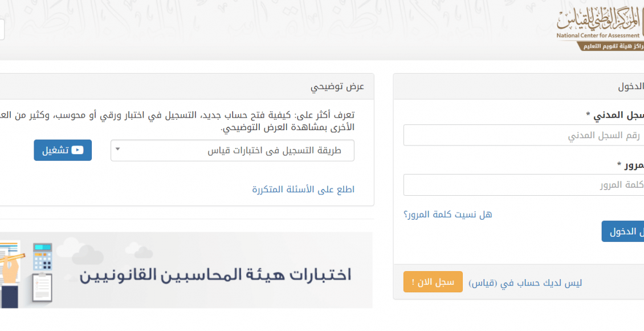The width and height of the screenshot is (644, 331).
Task: Click the ليس لديك حساب في (قياس) text
Action: click(525, 283)
